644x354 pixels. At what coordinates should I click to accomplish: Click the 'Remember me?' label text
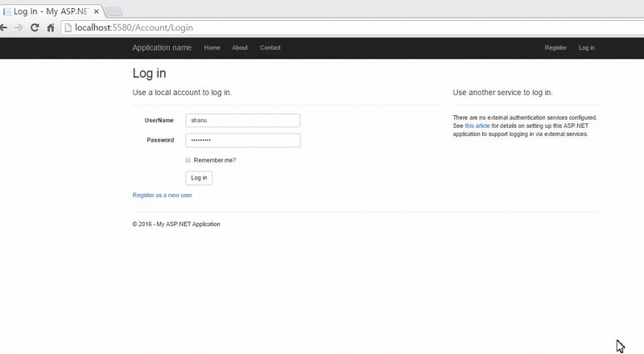click(215, 160)
